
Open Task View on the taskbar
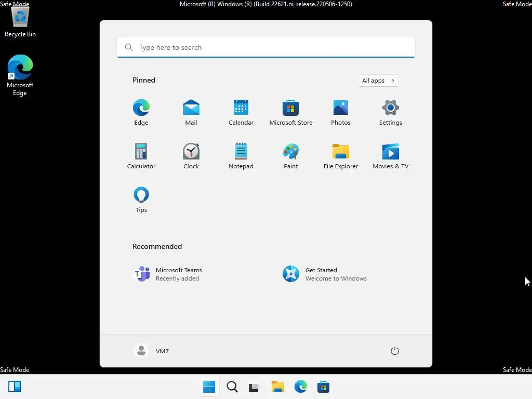coord(255,387)
